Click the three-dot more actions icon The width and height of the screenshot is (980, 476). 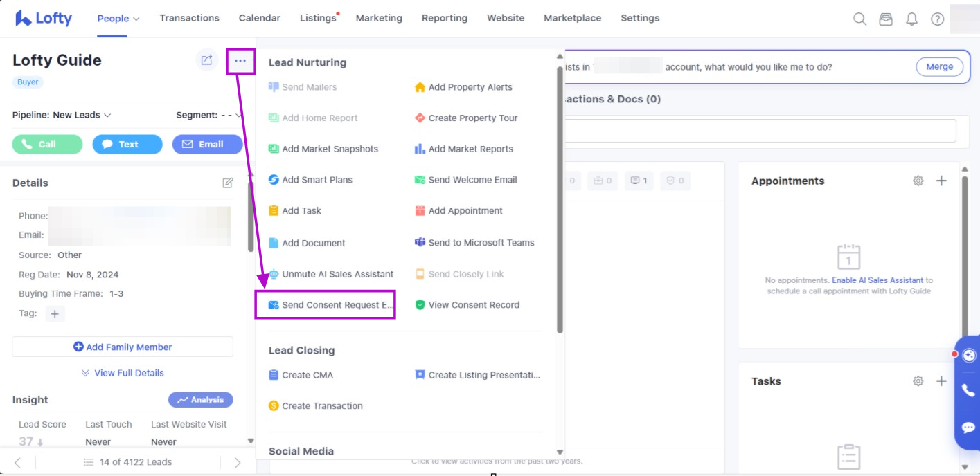240,61
